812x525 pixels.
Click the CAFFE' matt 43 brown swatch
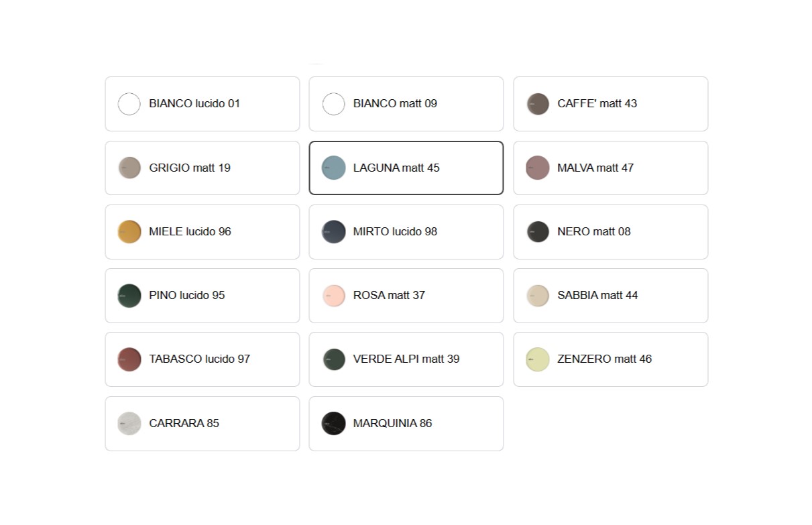tap(538, 104)
